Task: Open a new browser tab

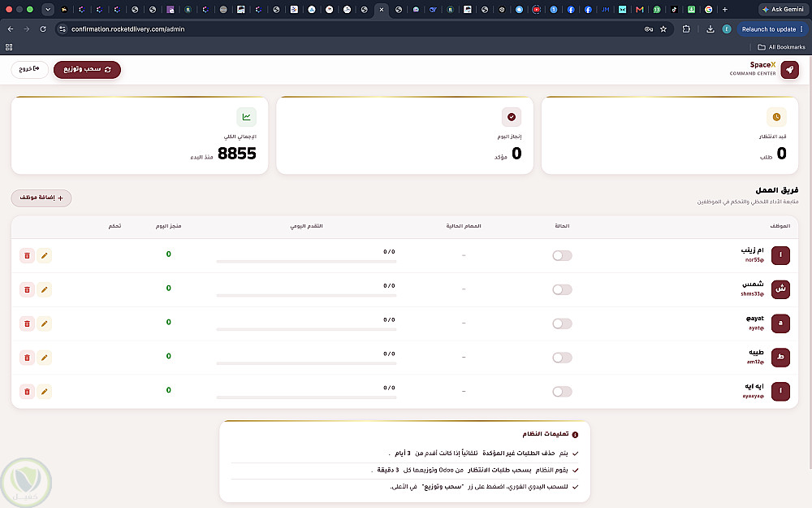Action: 725,9
